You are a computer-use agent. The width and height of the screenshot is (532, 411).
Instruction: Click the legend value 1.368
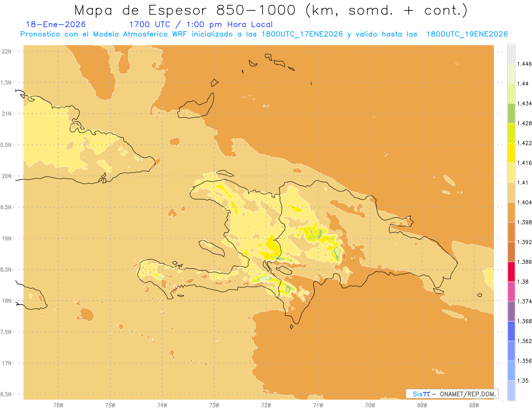click(524, 321)
